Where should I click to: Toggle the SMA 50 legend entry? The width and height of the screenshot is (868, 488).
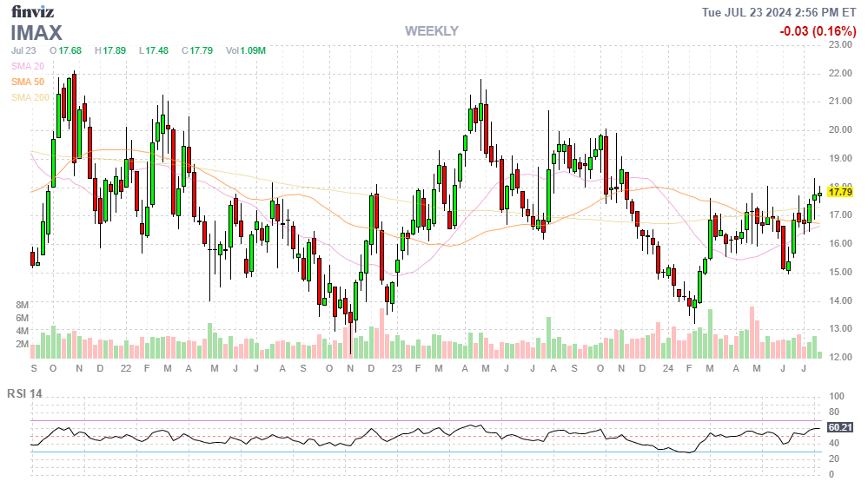pos(27,82)
